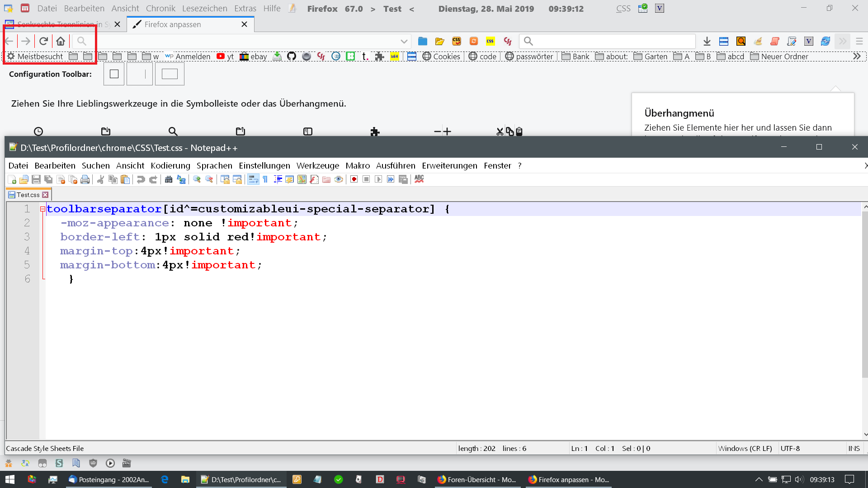The height and width of the screenshot is (488, 868).
Task: Start macro recording with red dot icon
Action: click(354, 179)
